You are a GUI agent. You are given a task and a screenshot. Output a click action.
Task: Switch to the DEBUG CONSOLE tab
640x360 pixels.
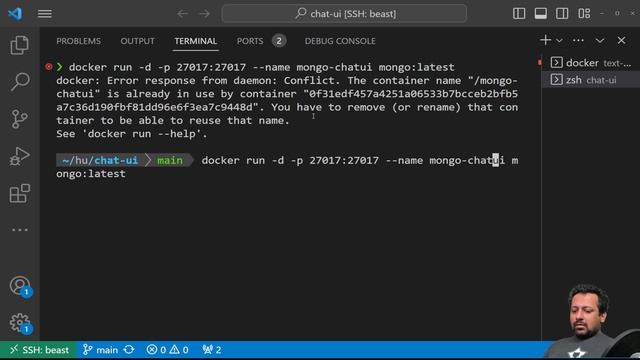point(340,41)
